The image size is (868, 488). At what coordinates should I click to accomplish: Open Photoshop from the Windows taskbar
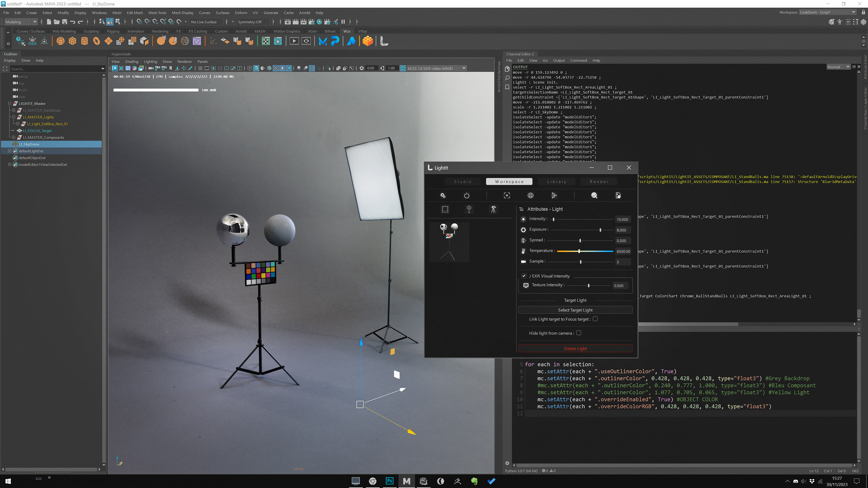[x=389, y=481]
